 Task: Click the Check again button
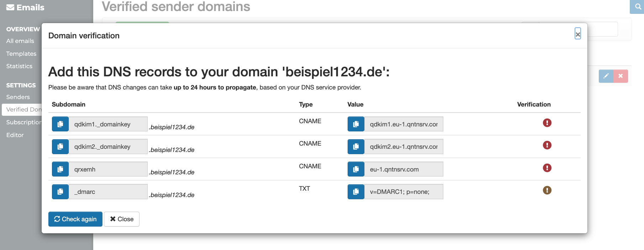pyautogui.click(x=75, y=219)
